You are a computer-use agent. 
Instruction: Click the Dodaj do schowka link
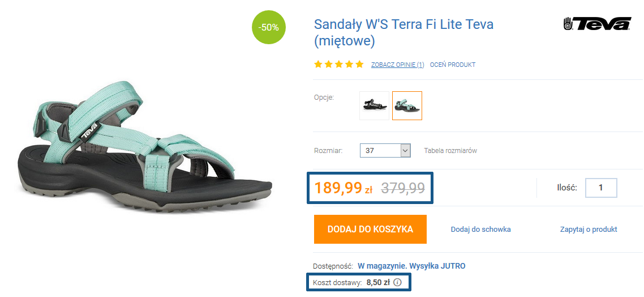click(x=480, y=230)
